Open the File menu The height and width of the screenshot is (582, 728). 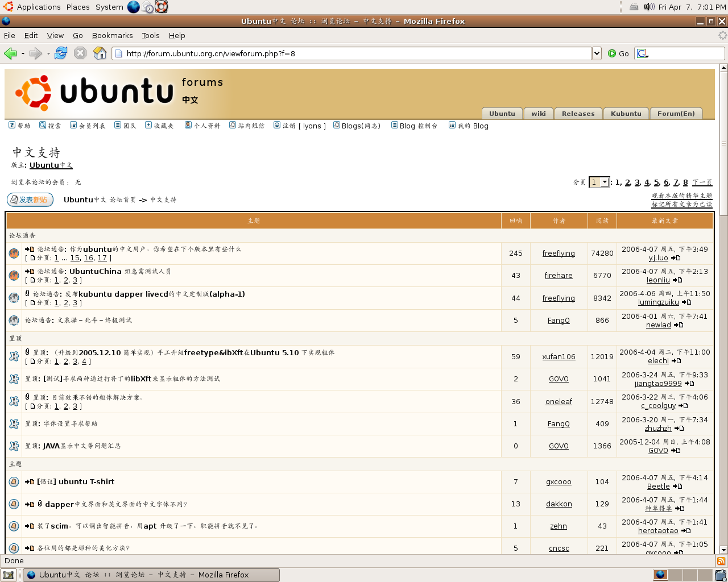(x=10, y=35)
